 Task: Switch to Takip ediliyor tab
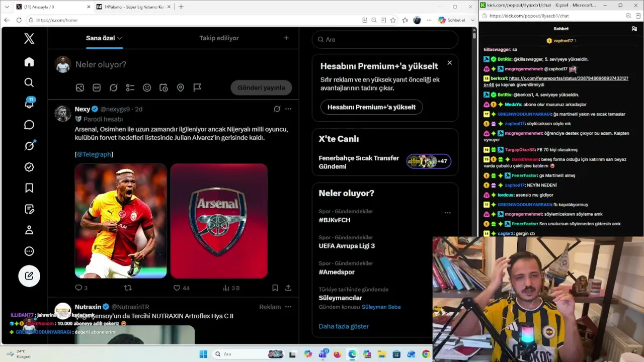(219, 38)
